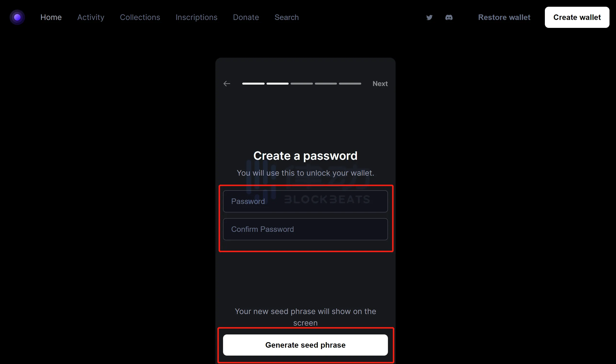Click the Twitter icon in navbar
The width and height of the screenshot is (616, 364).
pyautogui.click(x=429, y=17)
